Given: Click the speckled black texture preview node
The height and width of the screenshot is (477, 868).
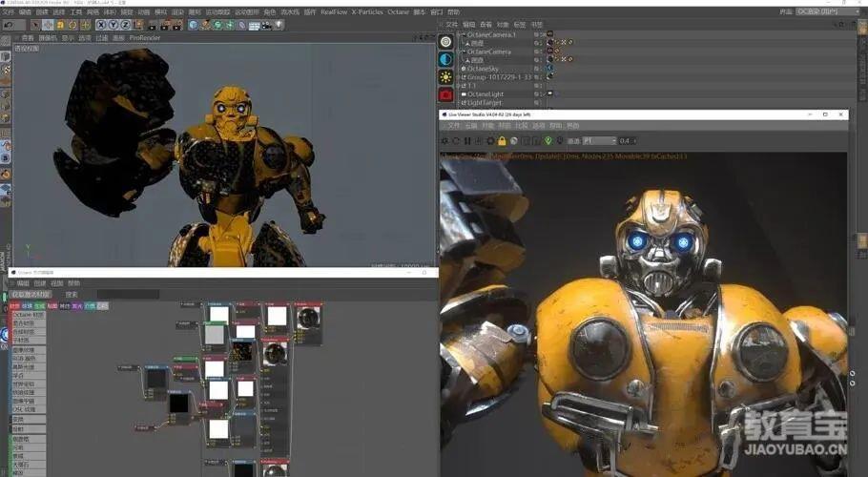Looking at the screenshot, I should pyautogui.click(x=243, y=352).
